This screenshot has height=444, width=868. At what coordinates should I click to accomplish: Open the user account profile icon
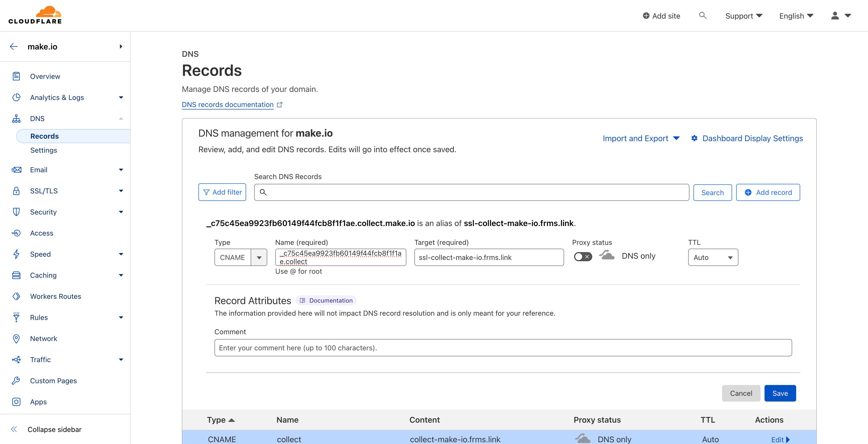point(835,16)
